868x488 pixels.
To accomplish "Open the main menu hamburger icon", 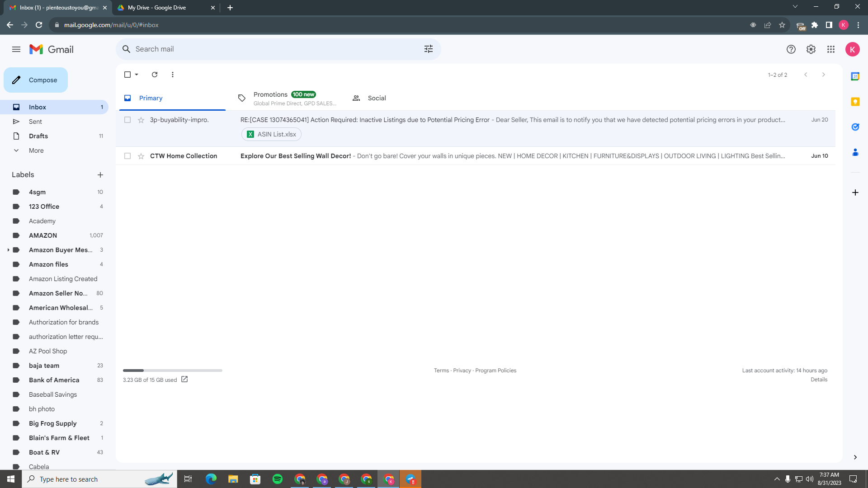I will point(16,49).
